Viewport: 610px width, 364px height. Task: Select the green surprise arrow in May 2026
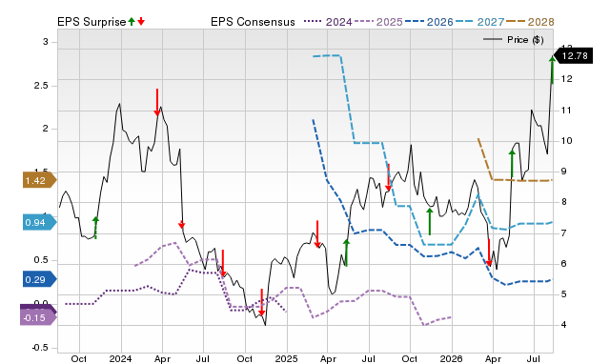coord(512,164)
